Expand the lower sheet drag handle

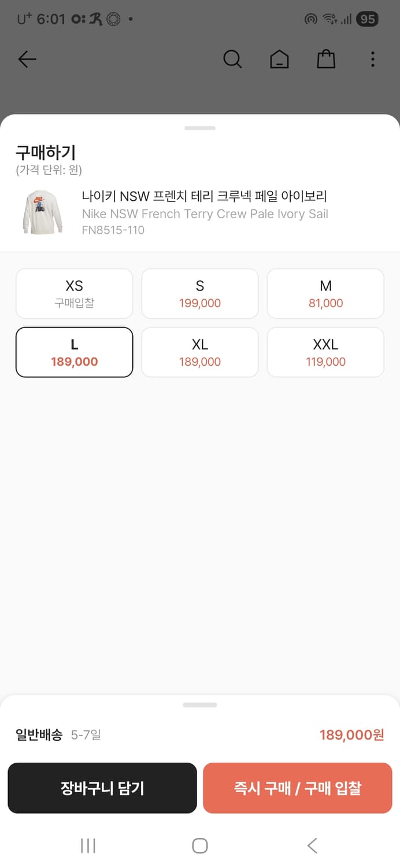tap(199, 704)
